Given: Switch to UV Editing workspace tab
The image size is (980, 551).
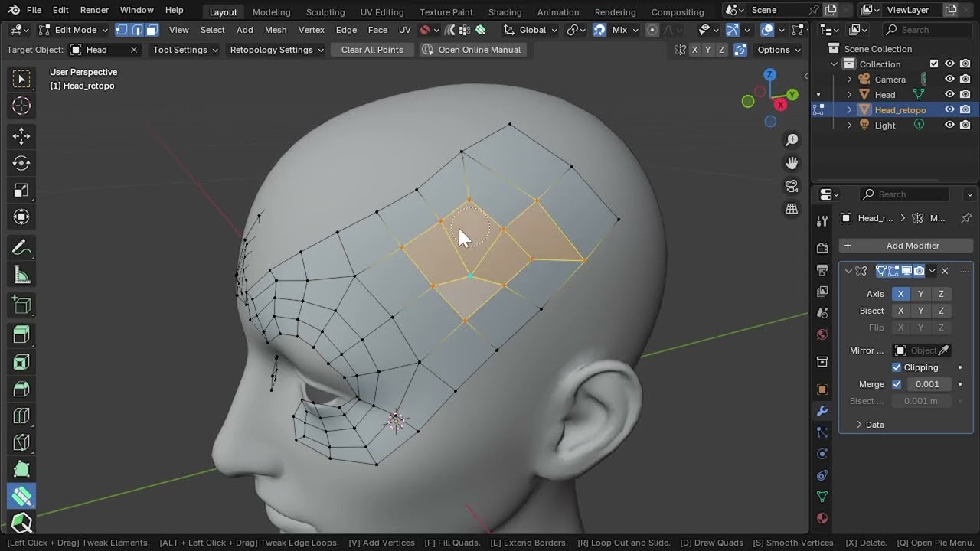Looking at the screenshot, I should (x=382, y=12).
